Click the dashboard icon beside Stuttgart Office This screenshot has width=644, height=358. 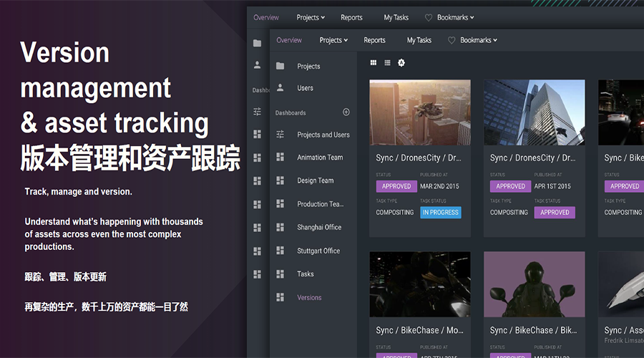pyautogui.click(x=280, y=251)
